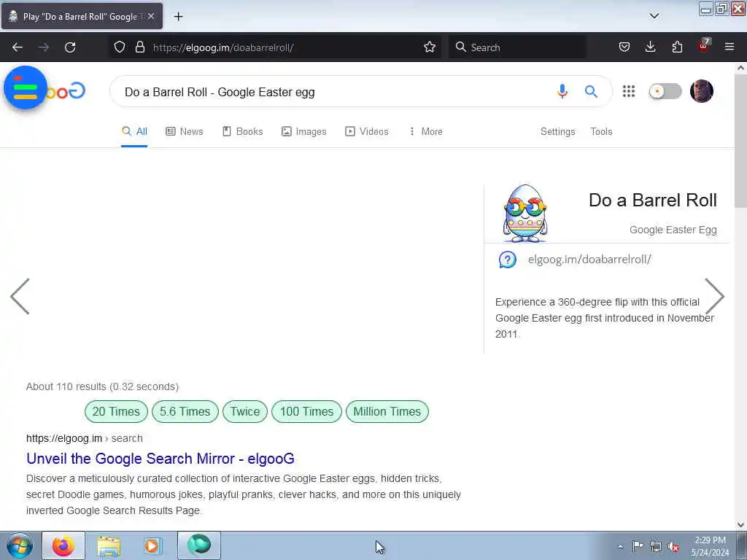Click the page vertical scrollbar thumb
The height and width of the screenshot is (560, 747).
740,141
